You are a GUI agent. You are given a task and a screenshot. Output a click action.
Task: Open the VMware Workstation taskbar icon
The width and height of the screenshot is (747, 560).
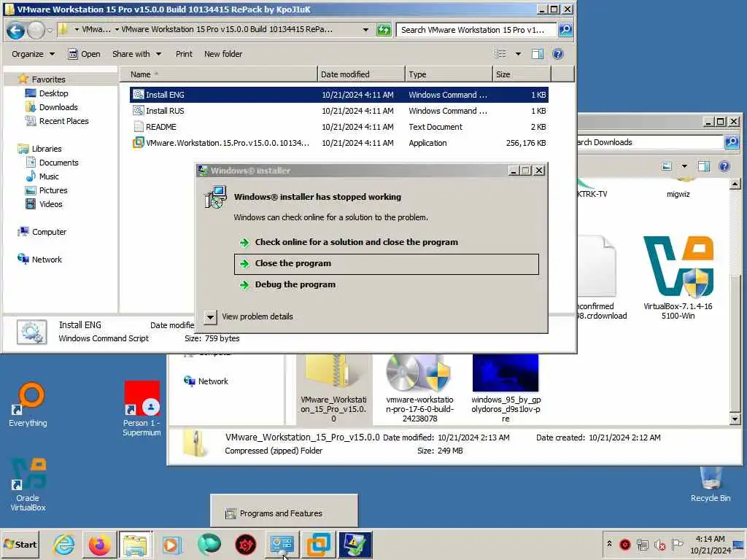(x=318, y=544)
